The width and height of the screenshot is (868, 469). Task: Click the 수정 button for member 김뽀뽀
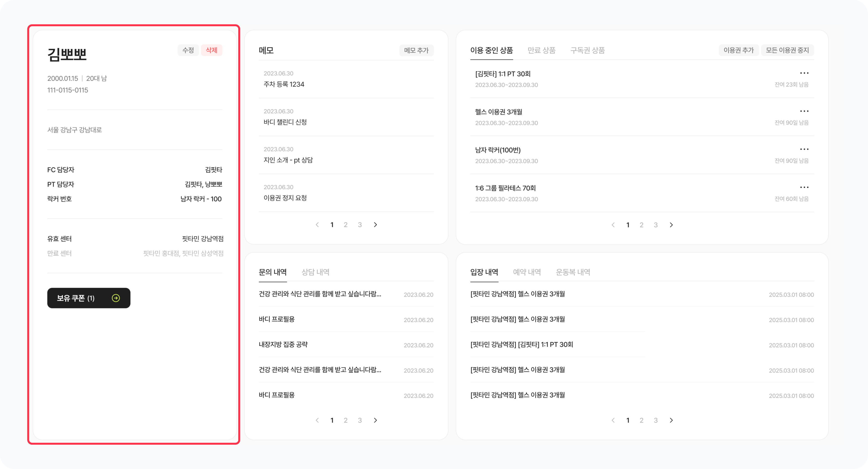[188, 50]
